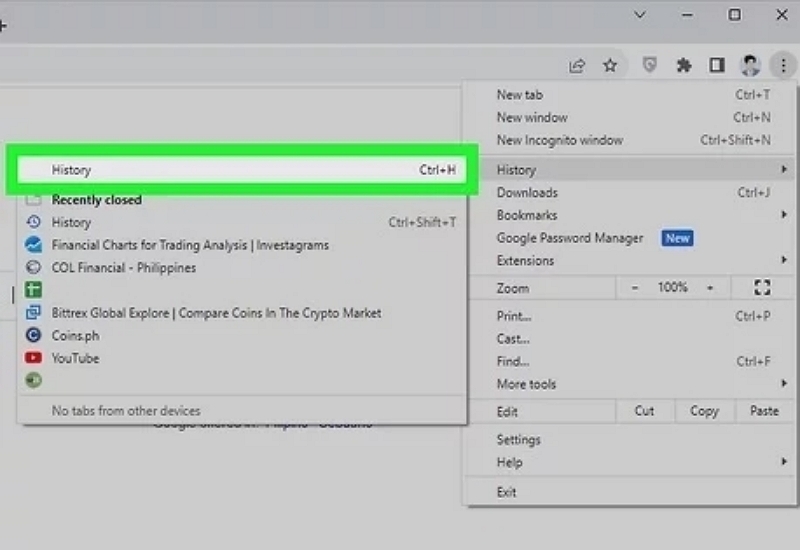Viewport: 800px width, 550px height.
Task: Click the fullscreen icon beside Zoom
Action: click(x=762, y=288)
